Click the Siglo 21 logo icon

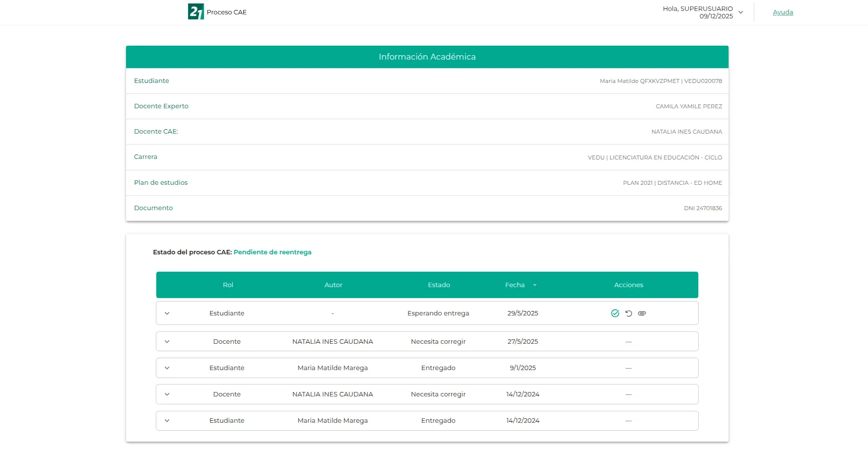(x=195, y=12)
